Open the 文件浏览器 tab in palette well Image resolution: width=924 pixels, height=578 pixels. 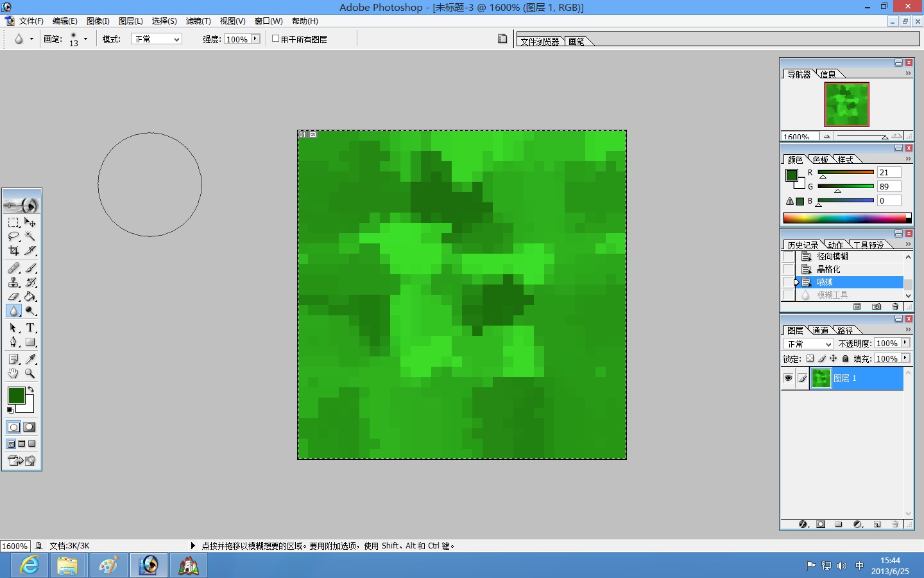coord(540,41)
